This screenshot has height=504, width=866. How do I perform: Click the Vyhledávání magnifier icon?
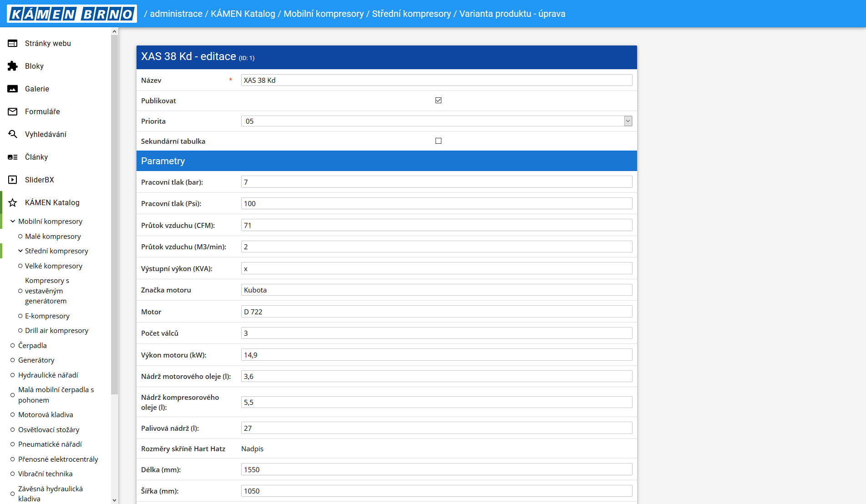(13, 134)
